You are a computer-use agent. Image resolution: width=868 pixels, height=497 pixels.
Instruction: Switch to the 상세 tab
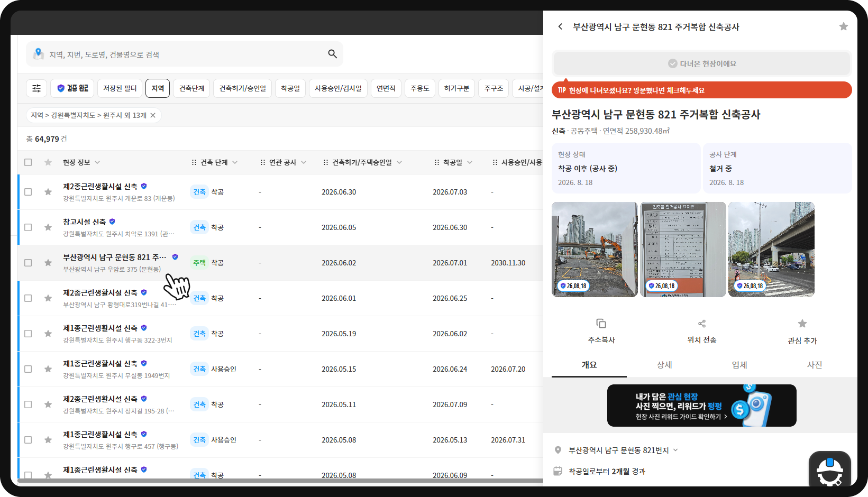click(x=664, y=365)
